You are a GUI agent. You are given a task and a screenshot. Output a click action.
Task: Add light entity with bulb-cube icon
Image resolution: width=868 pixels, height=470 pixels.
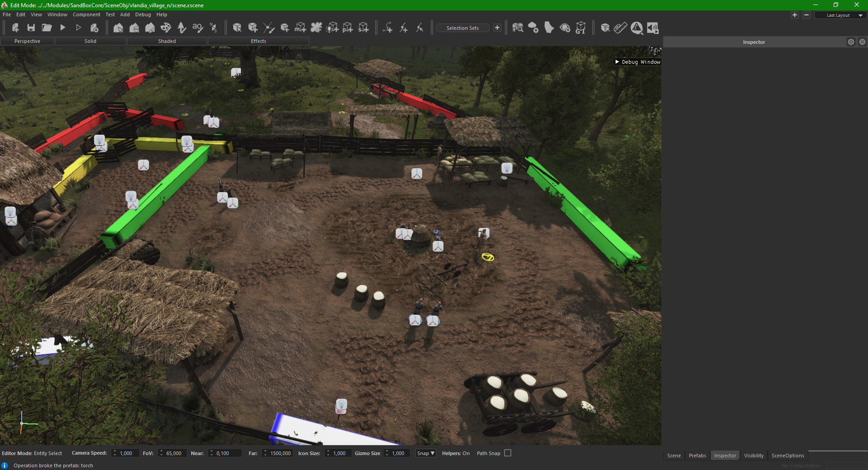point(332,28)
